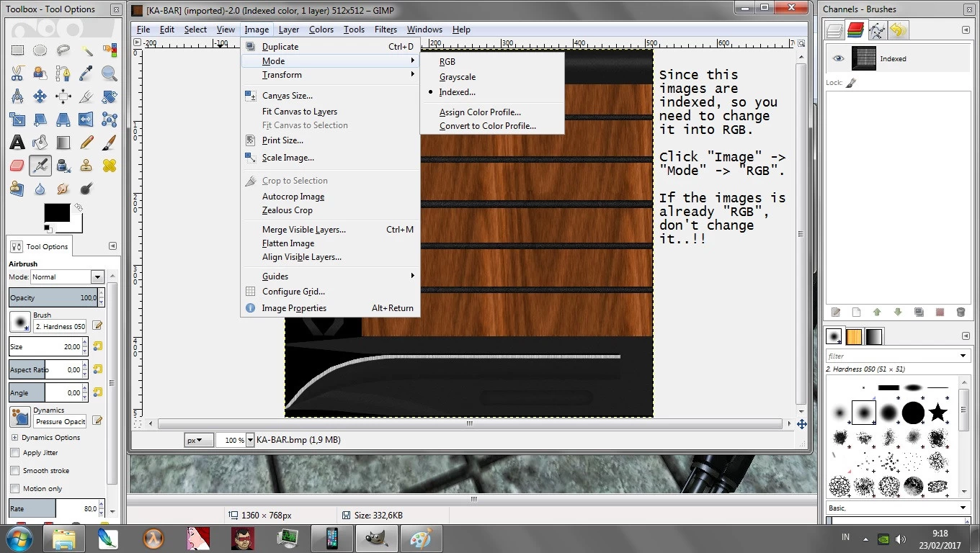Open the Windows Start button
This screenshot has width=980, height=553.
[x=19, y=539]
